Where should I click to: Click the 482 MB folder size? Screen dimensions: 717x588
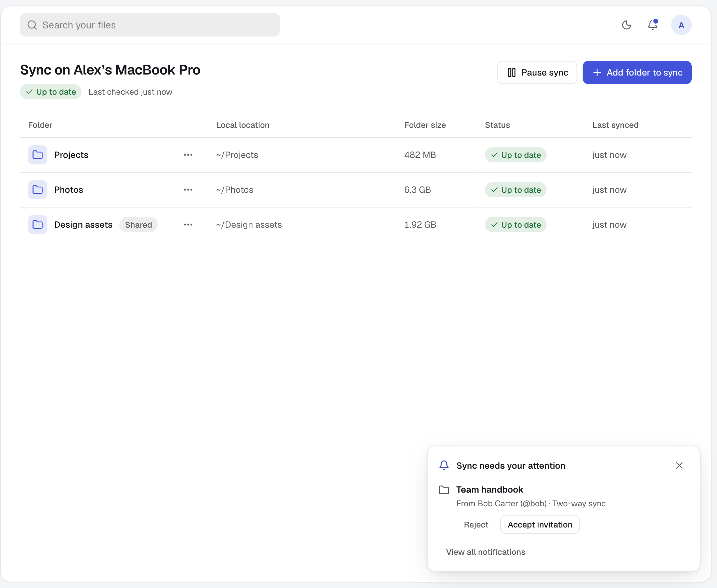coord(420,155)
